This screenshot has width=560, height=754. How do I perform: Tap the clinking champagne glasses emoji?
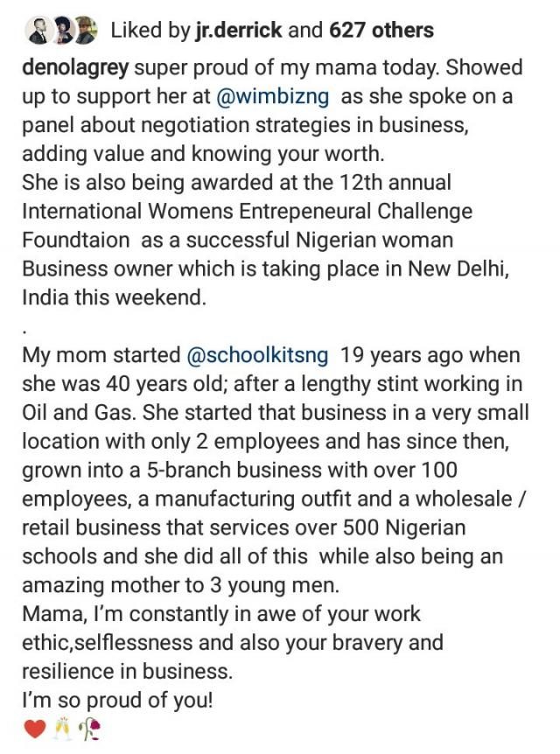pyautogui.click(x=62, y=730)
